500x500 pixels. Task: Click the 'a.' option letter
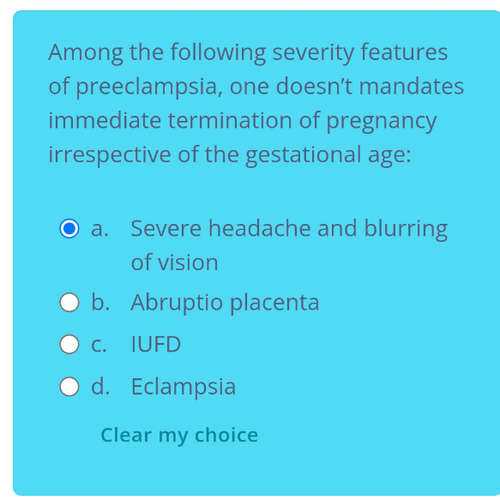point(100,229)
